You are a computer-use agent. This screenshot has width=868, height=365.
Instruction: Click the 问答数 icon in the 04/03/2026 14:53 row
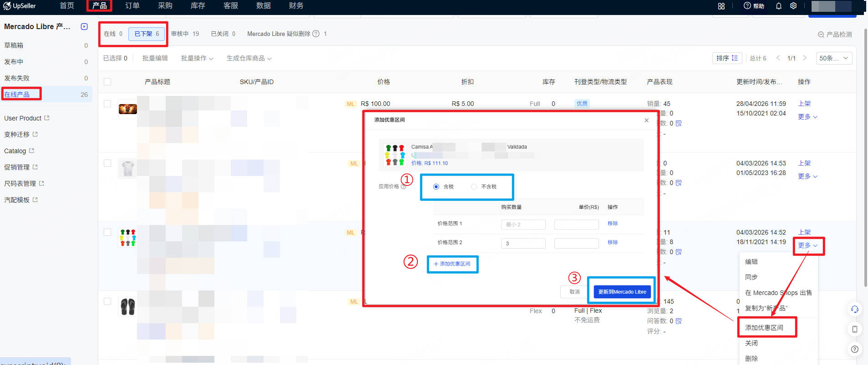click(x=679, y=183)
